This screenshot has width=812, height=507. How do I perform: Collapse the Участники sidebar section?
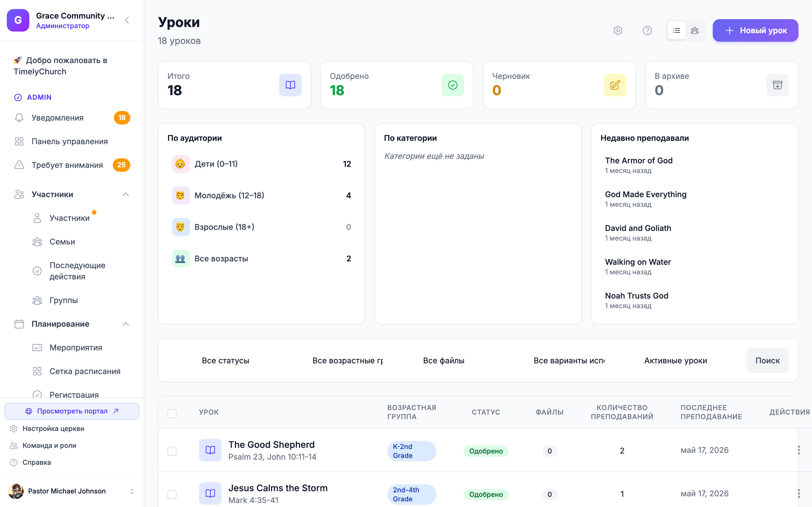(125, 194)
